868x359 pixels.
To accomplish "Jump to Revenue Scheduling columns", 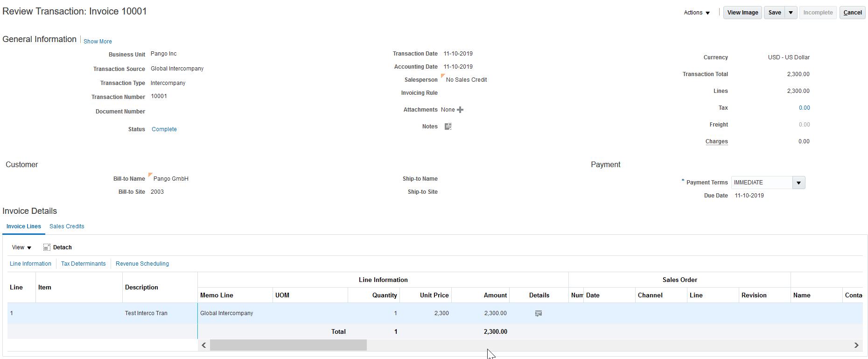I will coord(142,264).
